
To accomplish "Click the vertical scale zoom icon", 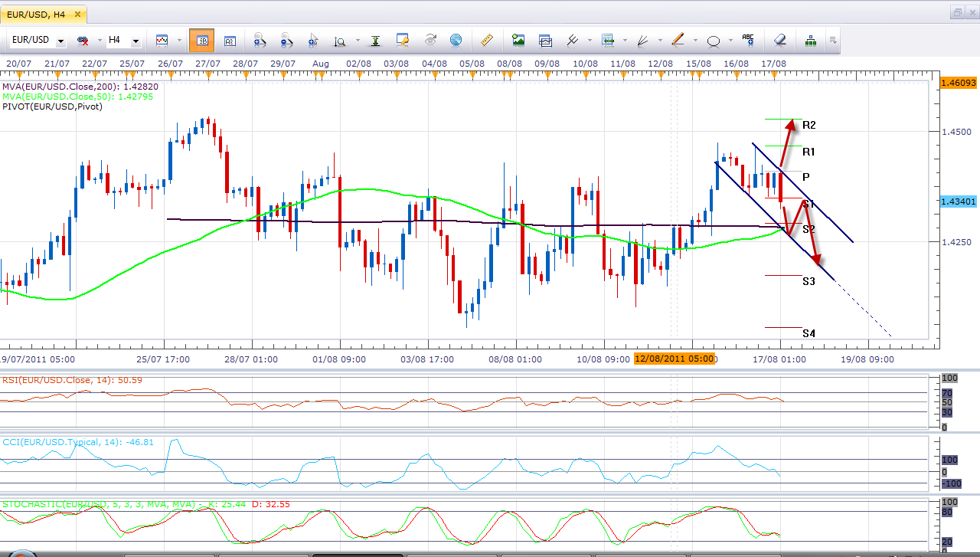I will [x=339, y=41].
